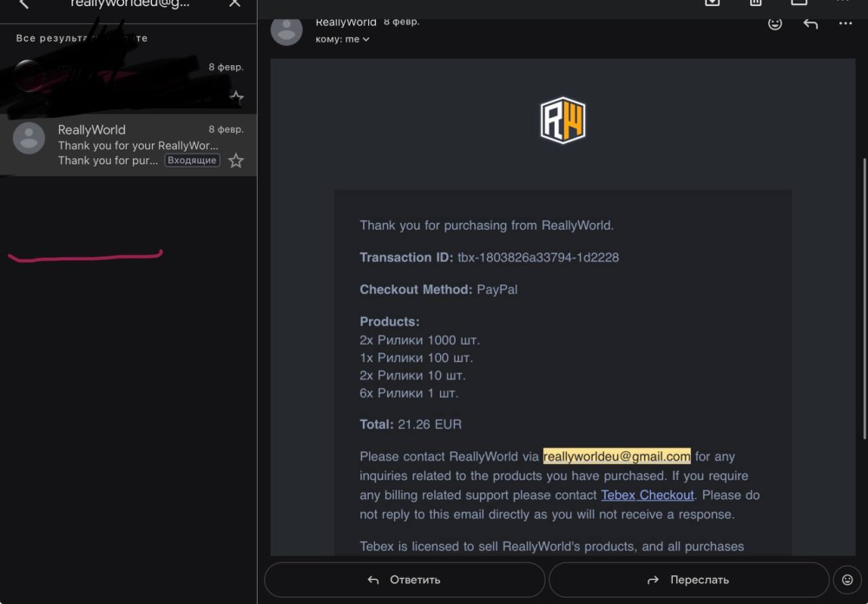Image resolution: width=868 pixels, height=604 pixels.
Task: Click "Thank you for purchasing from ReallyWorld." text
Action: tap(487, 226)
